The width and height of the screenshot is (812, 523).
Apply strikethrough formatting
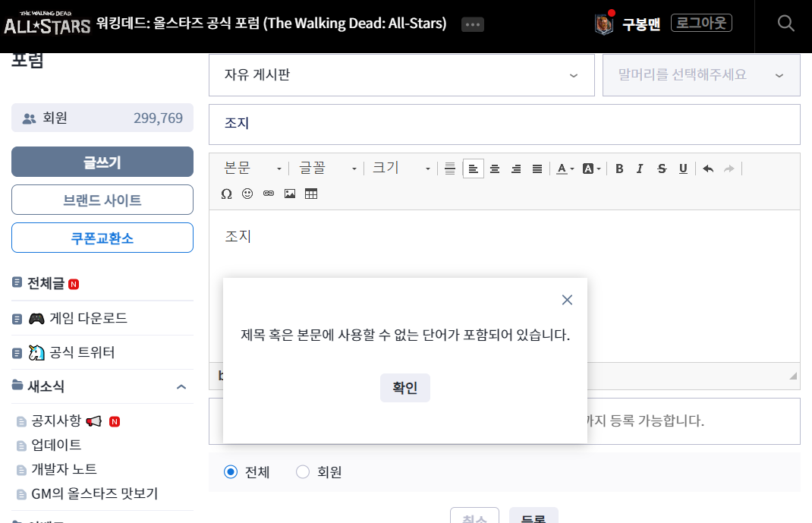pyautogui.click(x=662, y=169)
